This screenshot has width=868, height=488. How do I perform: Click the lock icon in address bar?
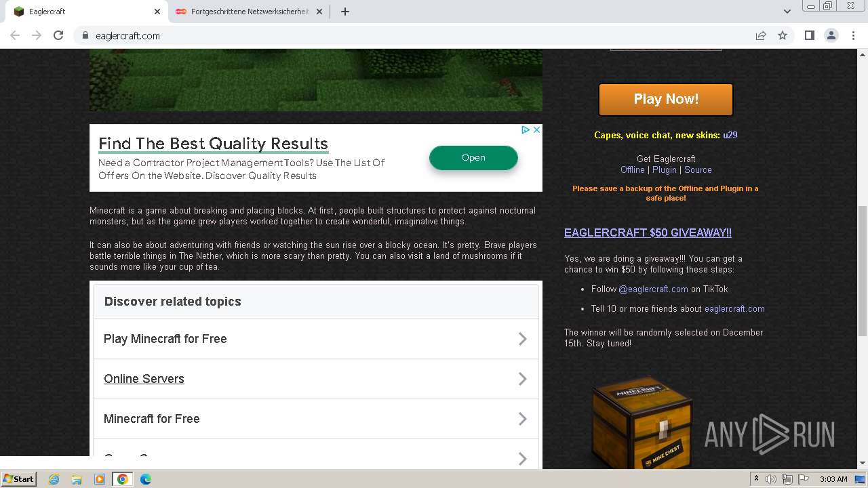click(85, 35)
